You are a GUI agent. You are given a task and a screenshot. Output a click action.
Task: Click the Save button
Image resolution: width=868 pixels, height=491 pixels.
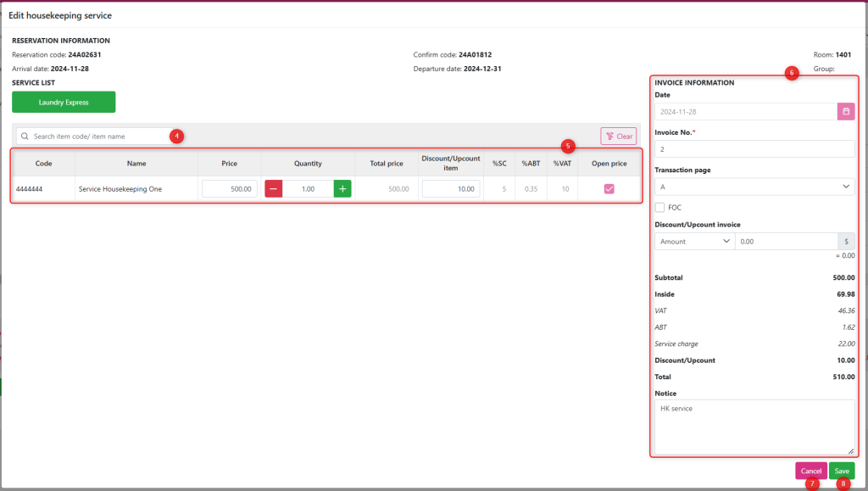click(841, 471)
